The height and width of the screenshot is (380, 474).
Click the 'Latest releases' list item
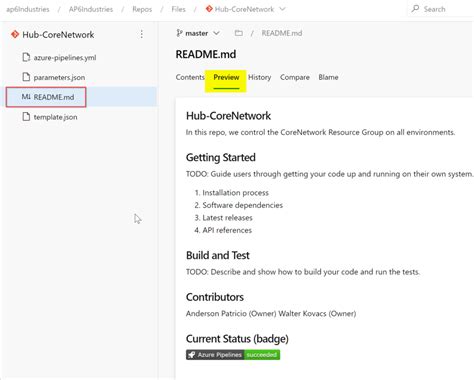(227, 218)
